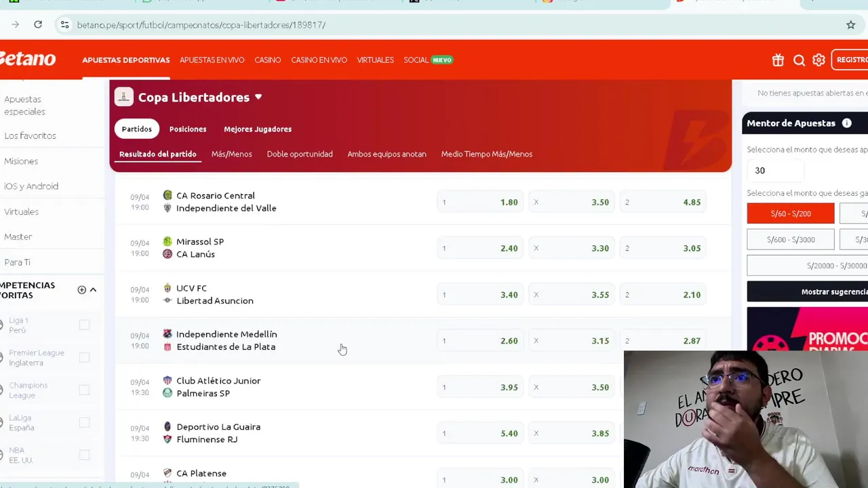Open the search magnifier icon

tap(799, 60)
